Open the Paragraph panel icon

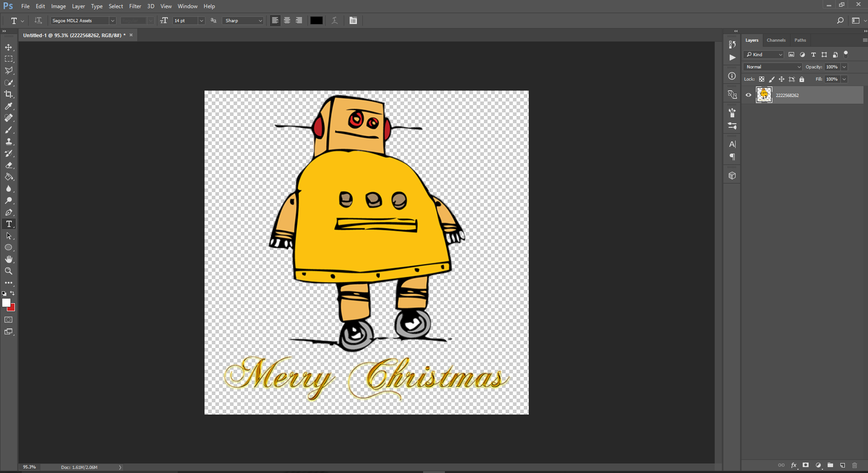[732, 157]
